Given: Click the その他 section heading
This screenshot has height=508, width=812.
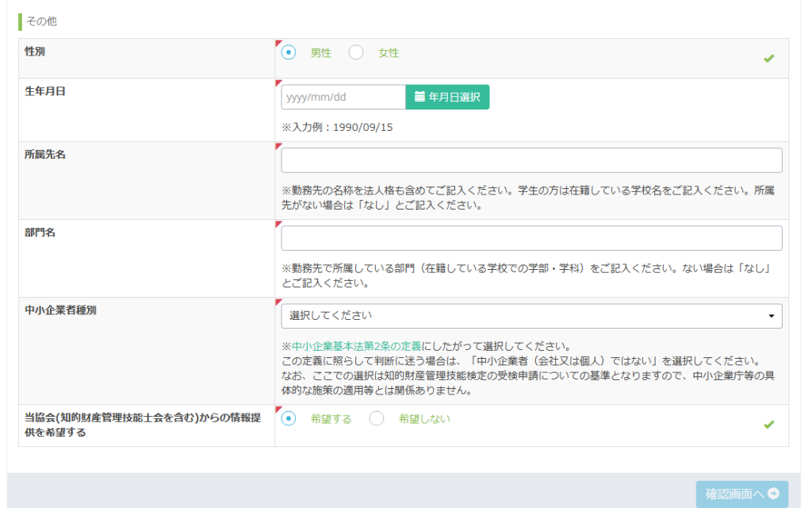Looking at the screenshot, I should [41, 21].
